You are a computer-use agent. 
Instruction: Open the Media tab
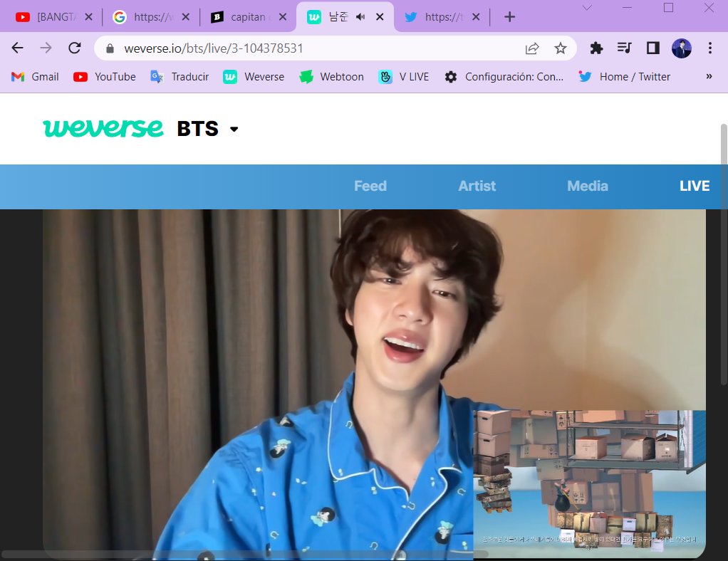(x=588, y=186)
